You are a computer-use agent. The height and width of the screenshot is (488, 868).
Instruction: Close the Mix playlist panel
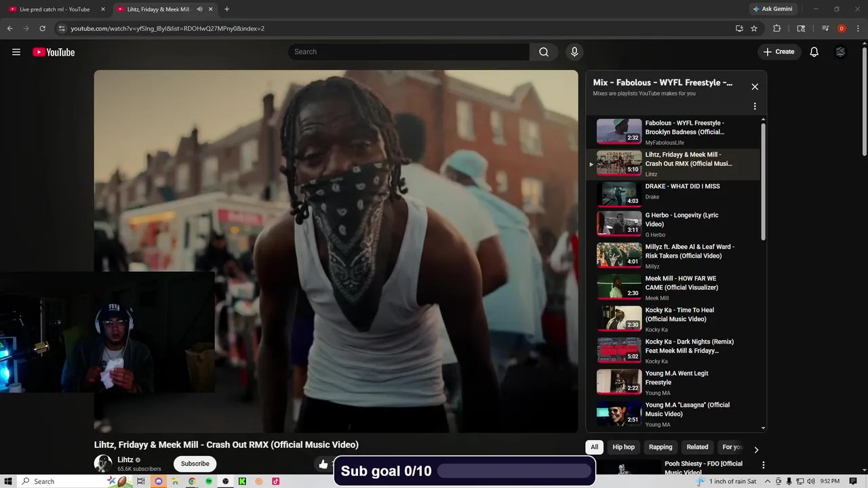click(x=755, y=87)
